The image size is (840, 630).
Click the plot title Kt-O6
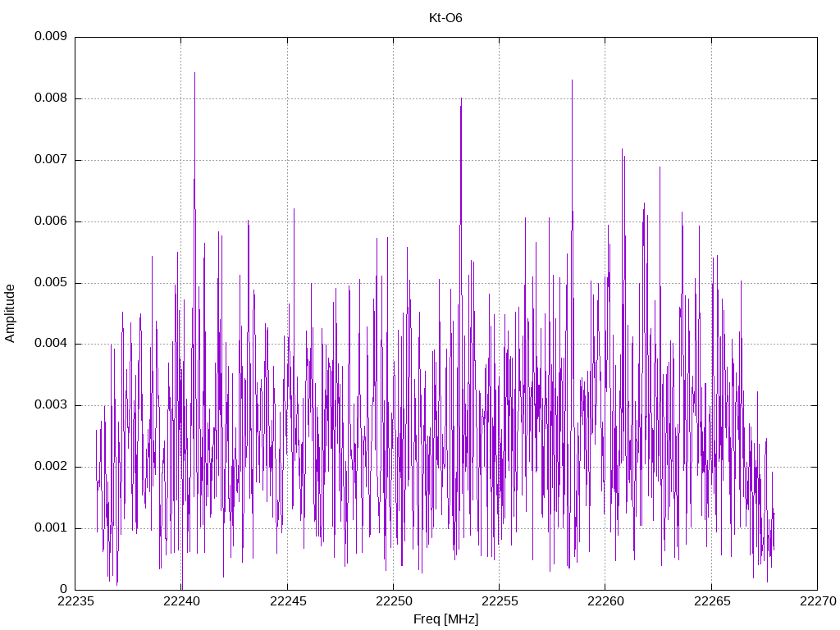[x=445, y=18]
